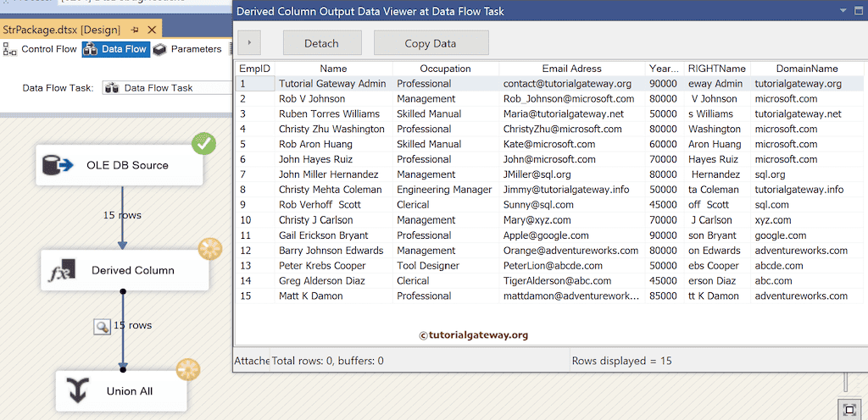The height and width of the screenshot is (420, 868).
Task: Click the Email Adress column header
Action: click(572, 69)
